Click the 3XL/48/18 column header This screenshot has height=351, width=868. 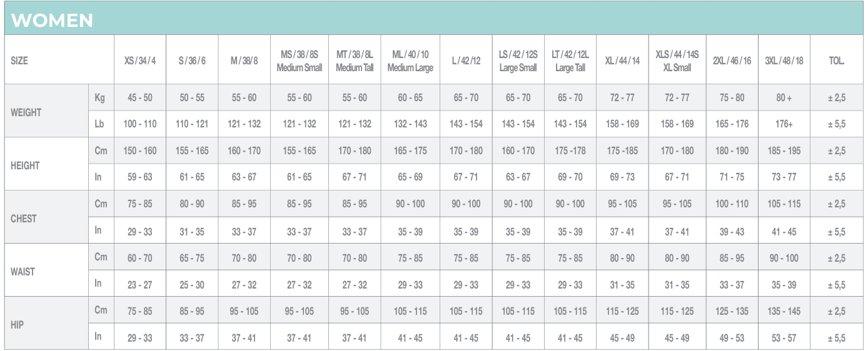[x=784, y=61]
